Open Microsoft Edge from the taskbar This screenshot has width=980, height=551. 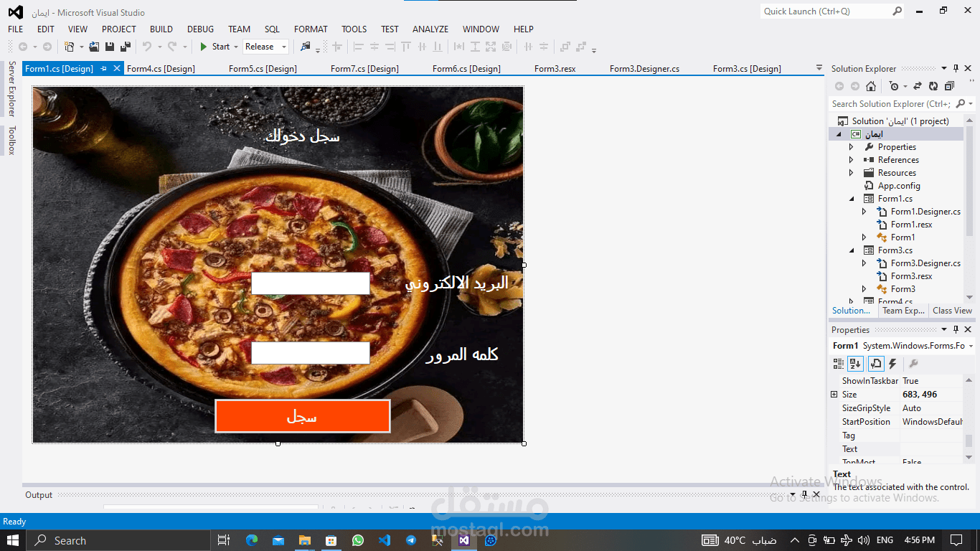(x=252, y=540)
